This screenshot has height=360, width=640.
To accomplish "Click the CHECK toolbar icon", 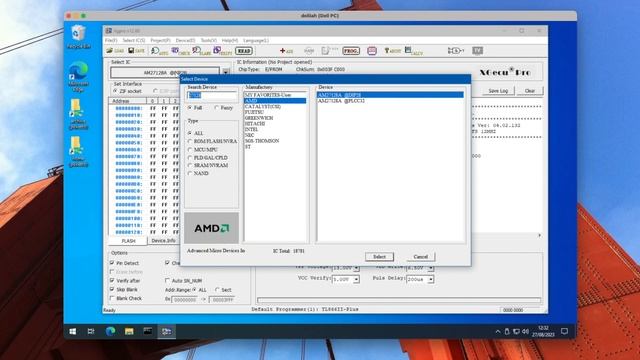I will (180, 51).
